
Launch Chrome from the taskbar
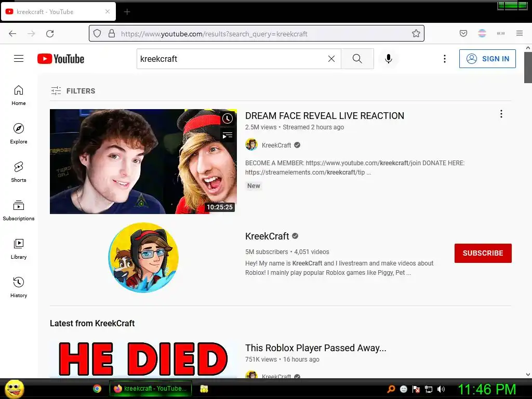pos(97,389)
